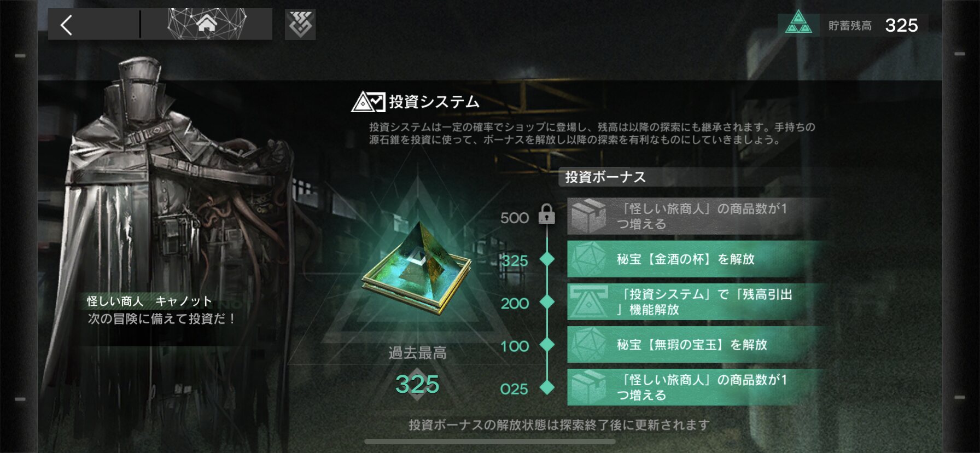Select the 秘宝【無瑕の宝玉】を解放 bonus entry
Screen dimensions: 980x453
point(696,345)
